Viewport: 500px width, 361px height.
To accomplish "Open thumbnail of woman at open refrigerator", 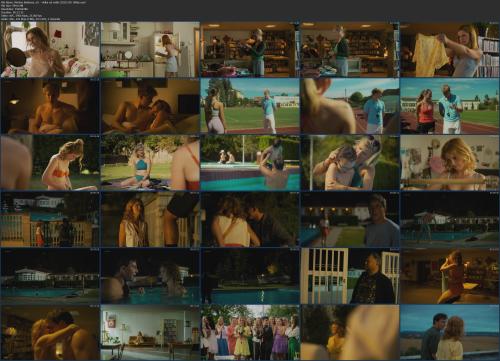I will tap(150, 49).
